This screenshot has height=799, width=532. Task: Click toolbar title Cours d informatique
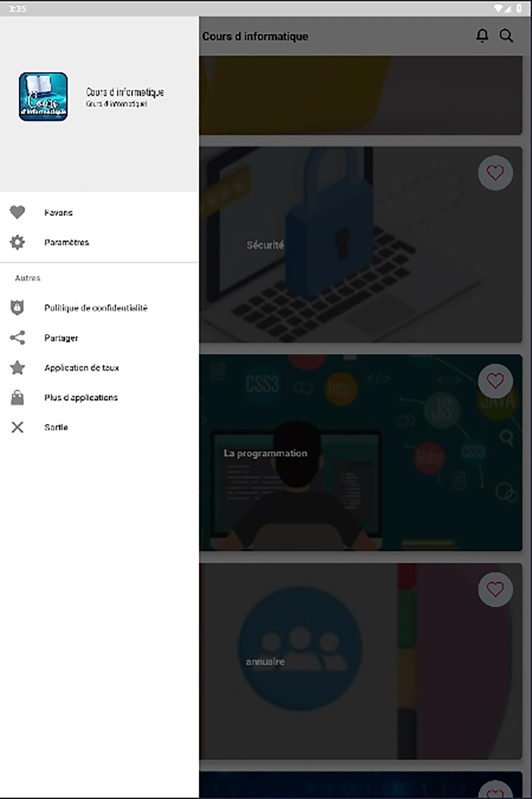point(255,36)
